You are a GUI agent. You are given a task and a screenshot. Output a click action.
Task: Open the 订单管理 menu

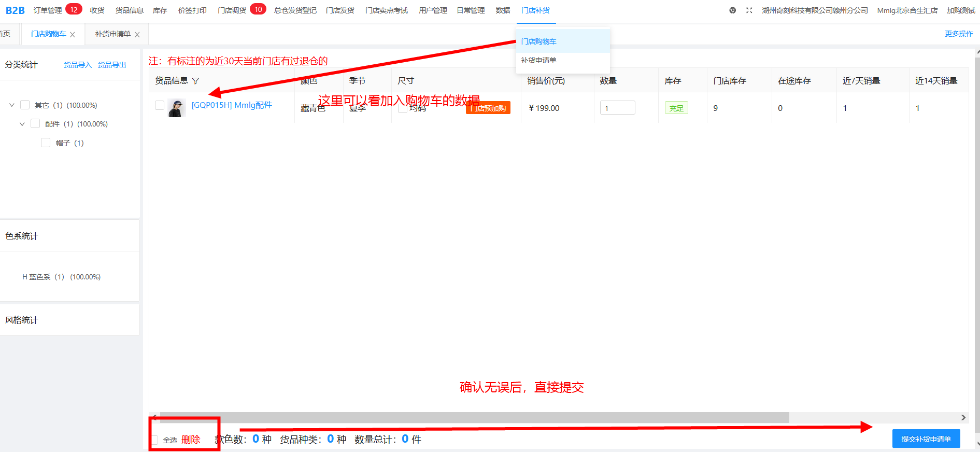(x=48, y=10)
